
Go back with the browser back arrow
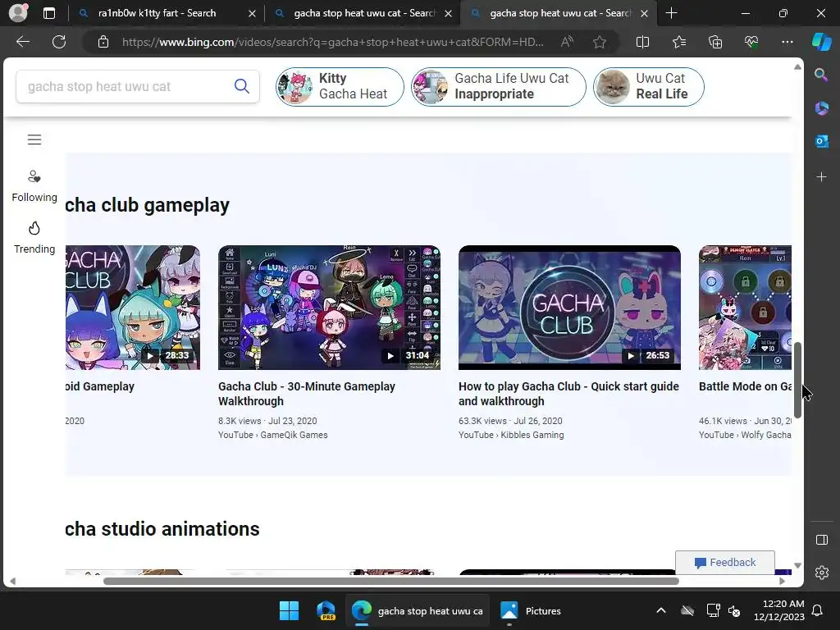pos(23,42)
